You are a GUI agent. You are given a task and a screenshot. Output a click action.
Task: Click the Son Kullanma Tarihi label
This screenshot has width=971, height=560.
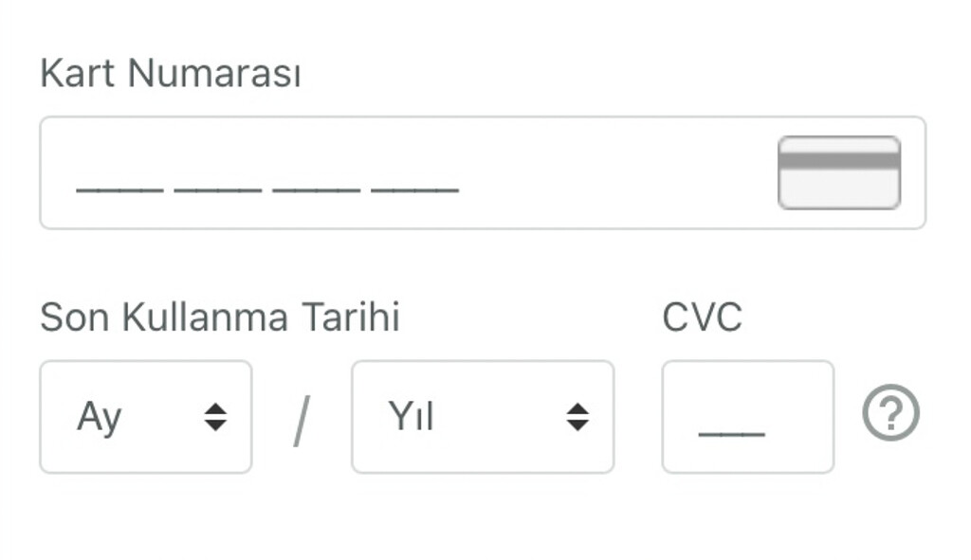pos(220,317)
